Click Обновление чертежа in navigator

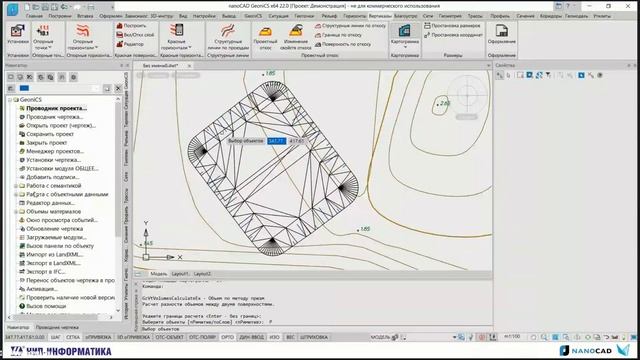[x=54, y=229]
